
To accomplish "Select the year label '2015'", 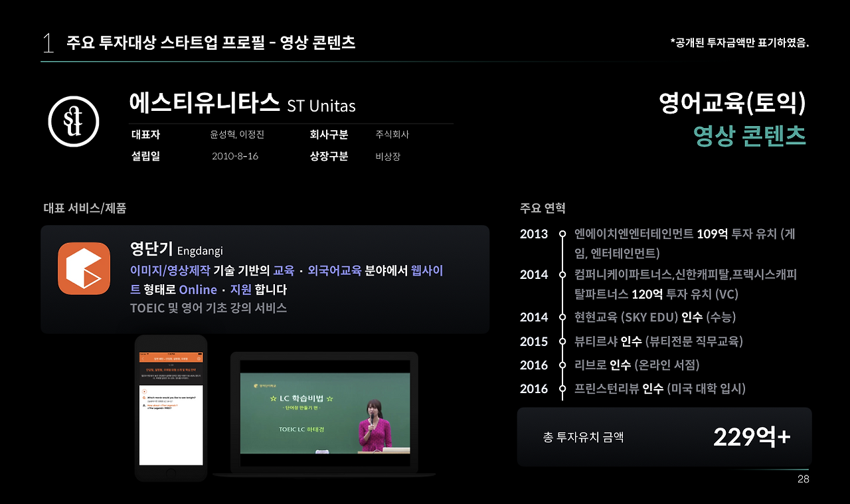I will point(534,342).
